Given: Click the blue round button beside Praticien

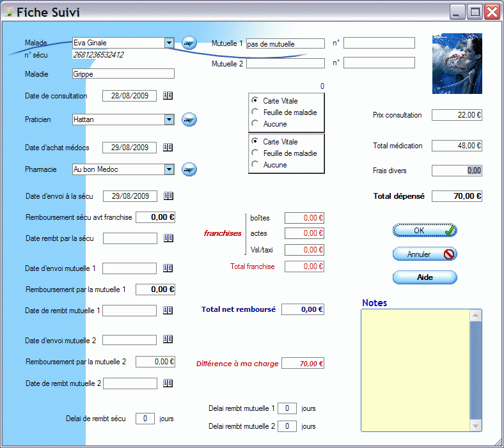Looking at the screenshot, I should [x=189, y=120].
